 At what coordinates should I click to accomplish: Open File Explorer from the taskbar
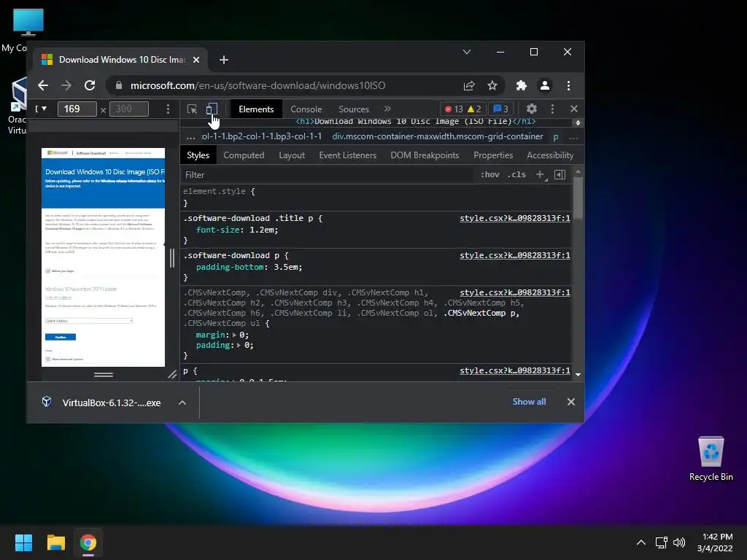tap(55, 542)
